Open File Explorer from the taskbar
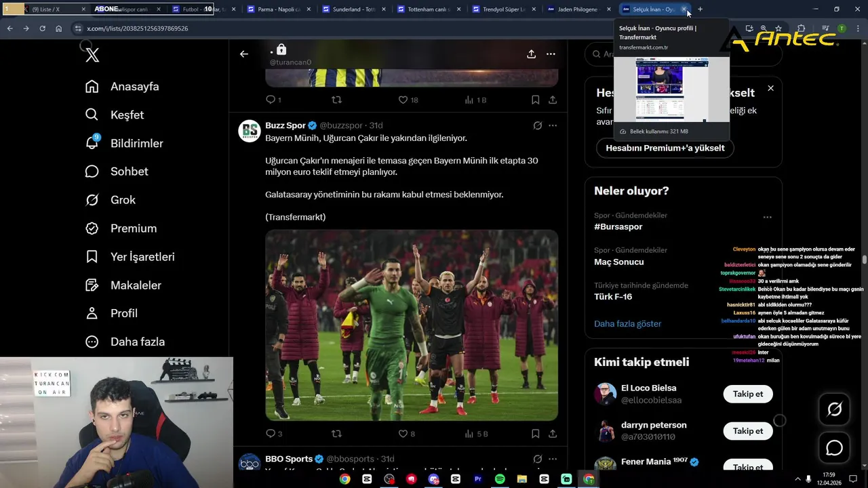The height and width of the screenshot is (488, 868). [522, 479]
